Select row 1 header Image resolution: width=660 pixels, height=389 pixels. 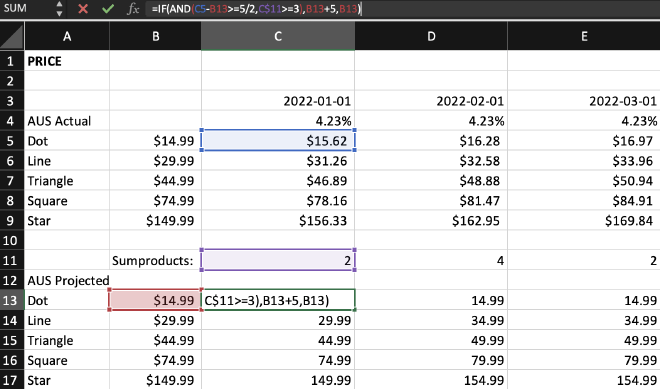point(12,61)
